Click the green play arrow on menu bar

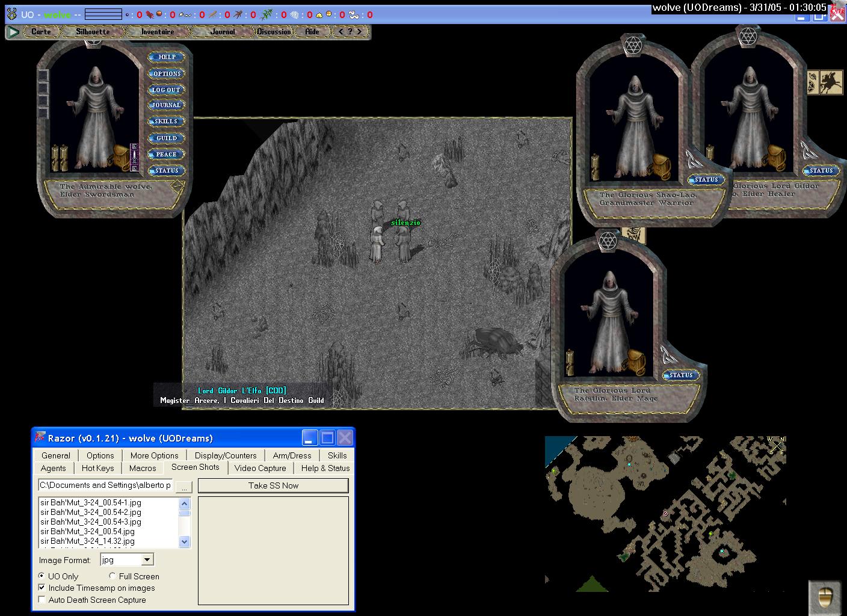click(13, 32)
